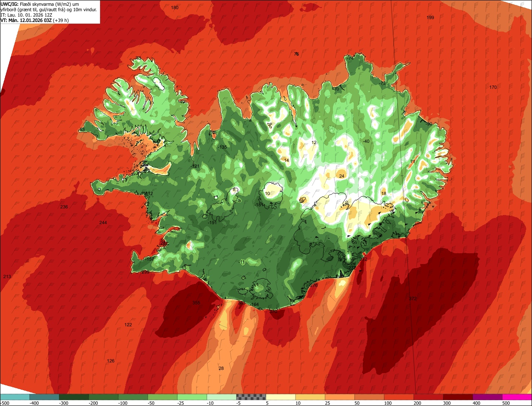Viewport: 532px width, 406px height.
Task: Click the '236' value off the west coast
Action: click(64, 207)
